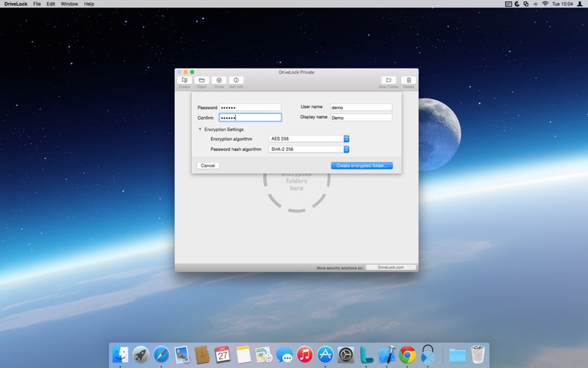Open System Preferences in the dock
This screenshot has height=368, width=588.
tap(345, 354)
